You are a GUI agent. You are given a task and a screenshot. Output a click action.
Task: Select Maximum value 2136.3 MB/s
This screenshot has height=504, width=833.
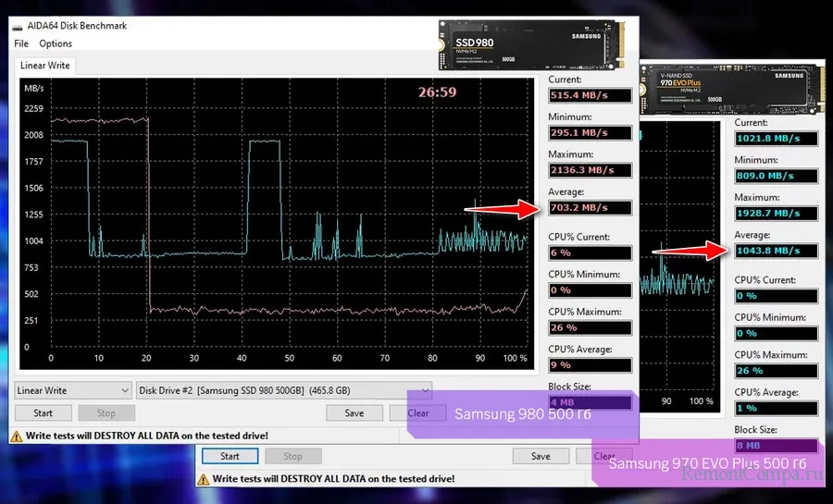coord(591,170)
